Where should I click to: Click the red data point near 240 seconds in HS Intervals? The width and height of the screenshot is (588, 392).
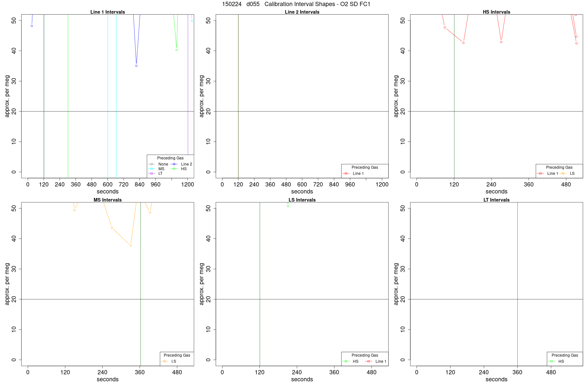[501, 42]
